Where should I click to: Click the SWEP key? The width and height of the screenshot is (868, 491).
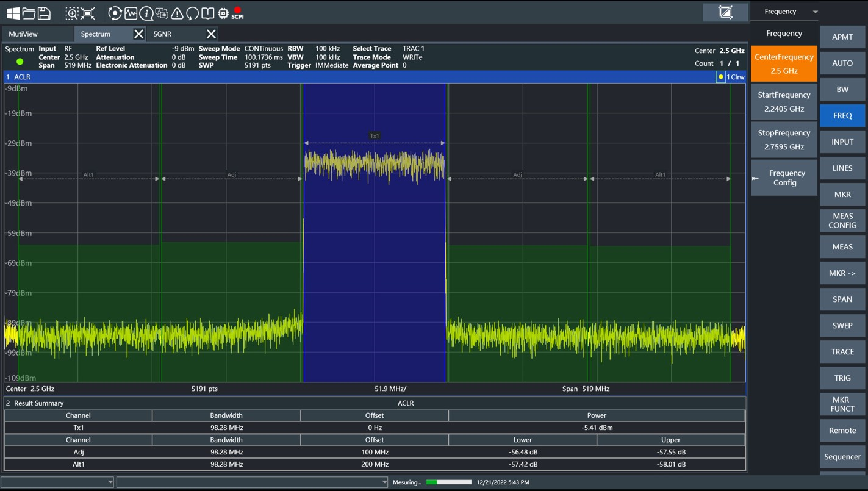[x=842, y=325]
